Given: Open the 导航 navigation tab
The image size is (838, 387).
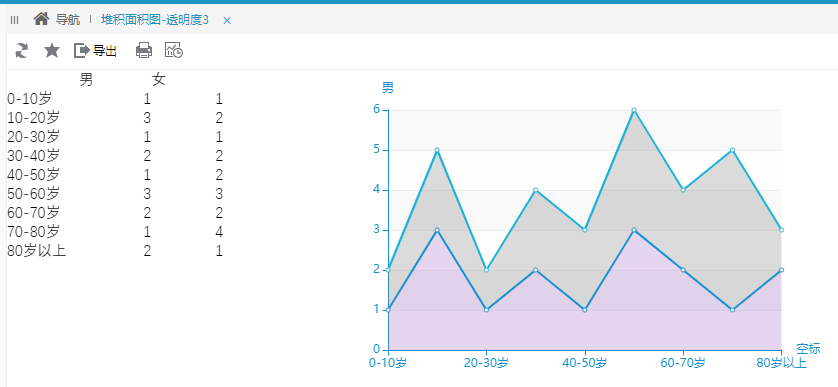Looking at the screenshot, I should [x=68, y=20].
